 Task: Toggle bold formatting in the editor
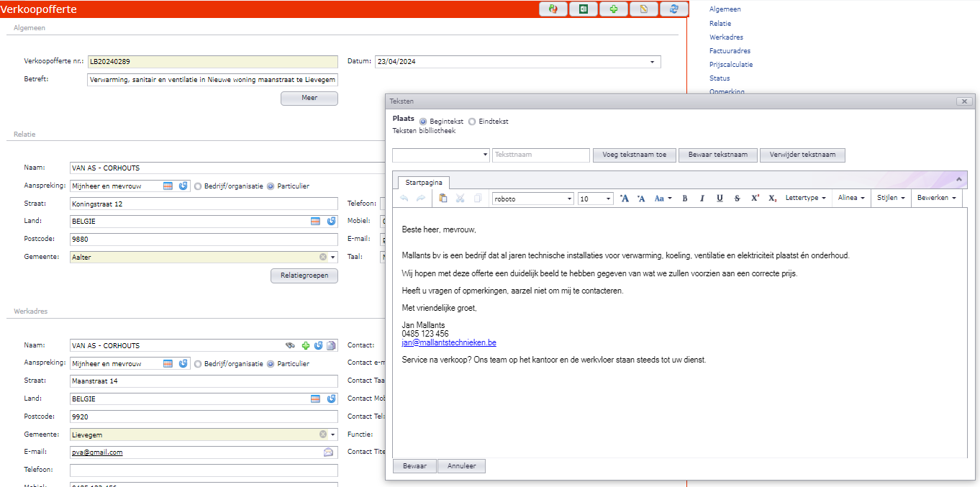(x=684, y=199)
